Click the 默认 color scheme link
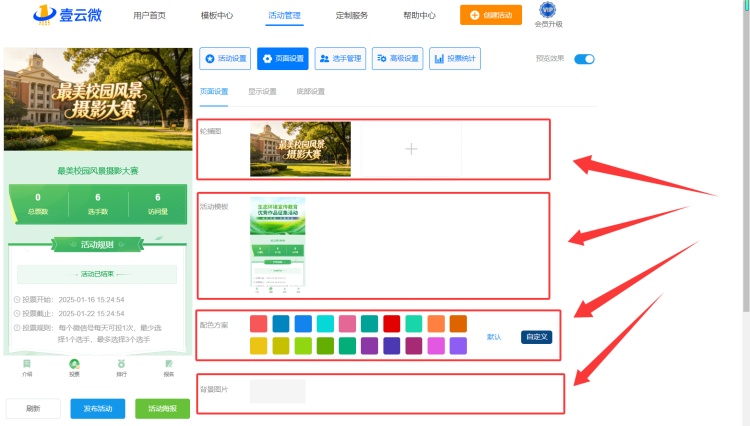This screenshot has width=750, height=426. click(494, 337)
